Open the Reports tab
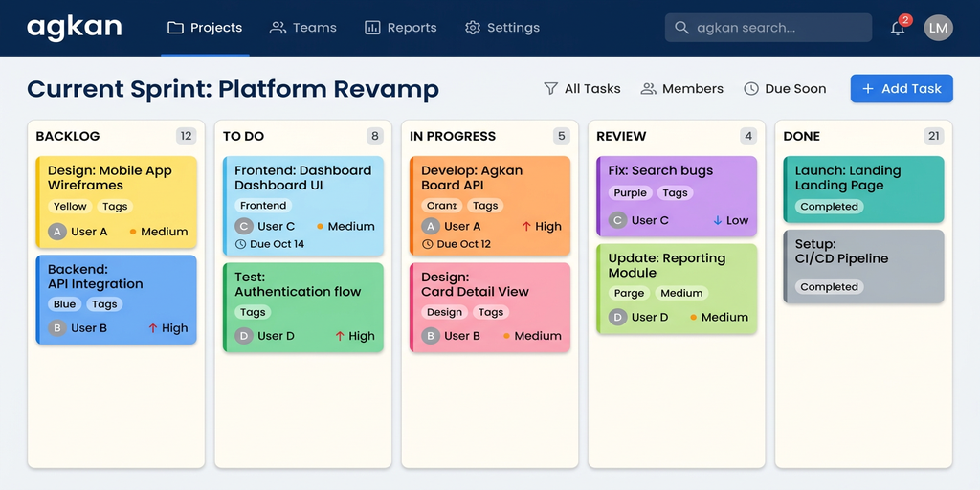 pyautogui.click(x=400, y=28)
